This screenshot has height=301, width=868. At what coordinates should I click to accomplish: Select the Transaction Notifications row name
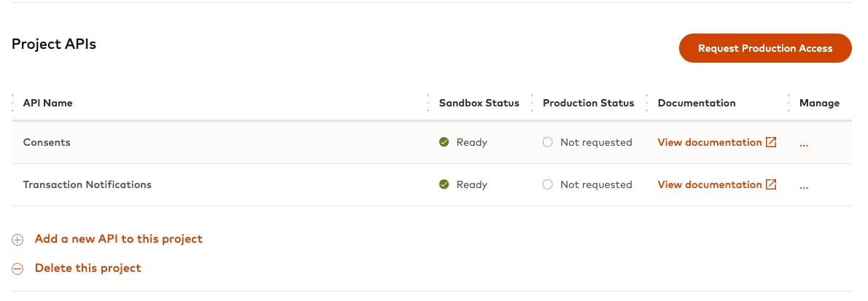pyautogui.click(x=88, y=185)
